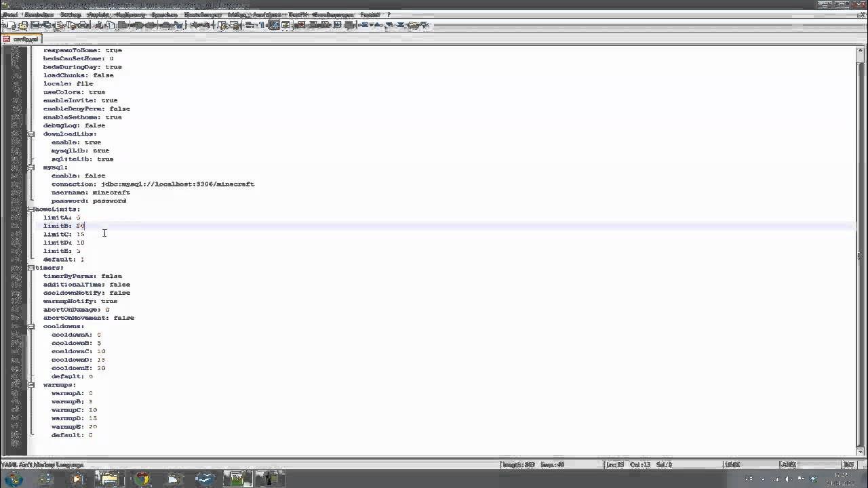Click the limitC: 15 line
This screenshot has height=488, width=868.
pyautogui.click(x=64, y=234)
